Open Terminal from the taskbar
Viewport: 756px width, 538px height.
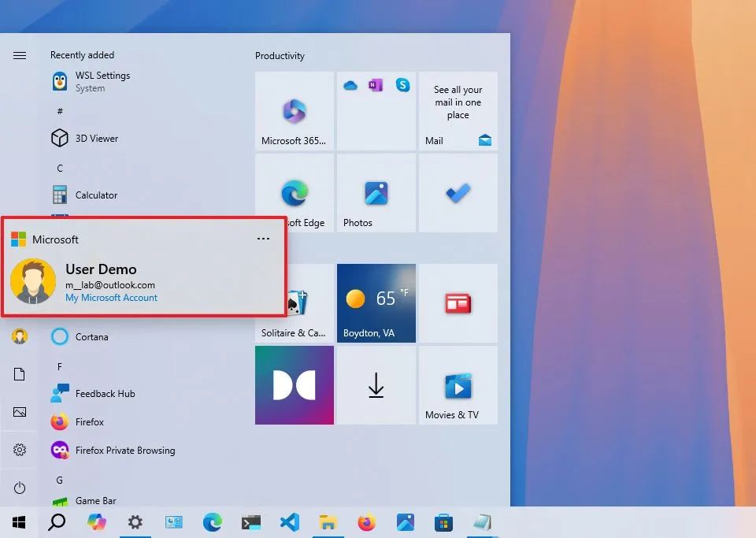(251, 522)
